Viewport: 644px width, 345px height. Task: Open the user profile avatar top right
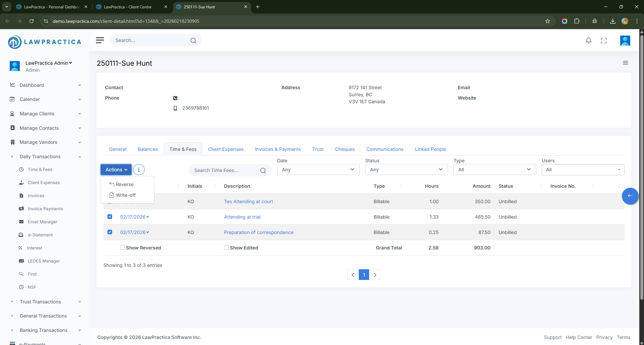[x=625, y=41]
